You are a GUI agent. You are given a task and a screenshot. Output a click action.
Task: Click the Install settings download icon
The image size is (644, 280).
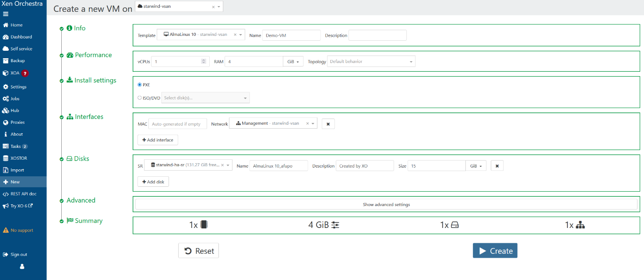pyautogui.click(x=70, y=80)
